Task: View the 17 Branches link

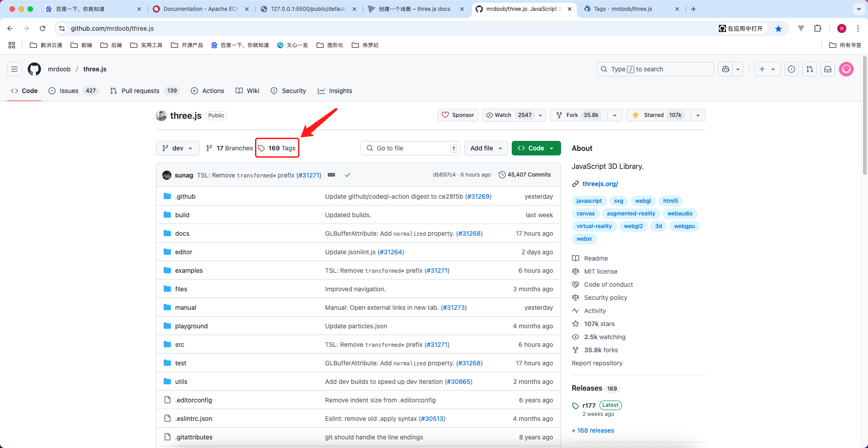Action: [229, 148]
